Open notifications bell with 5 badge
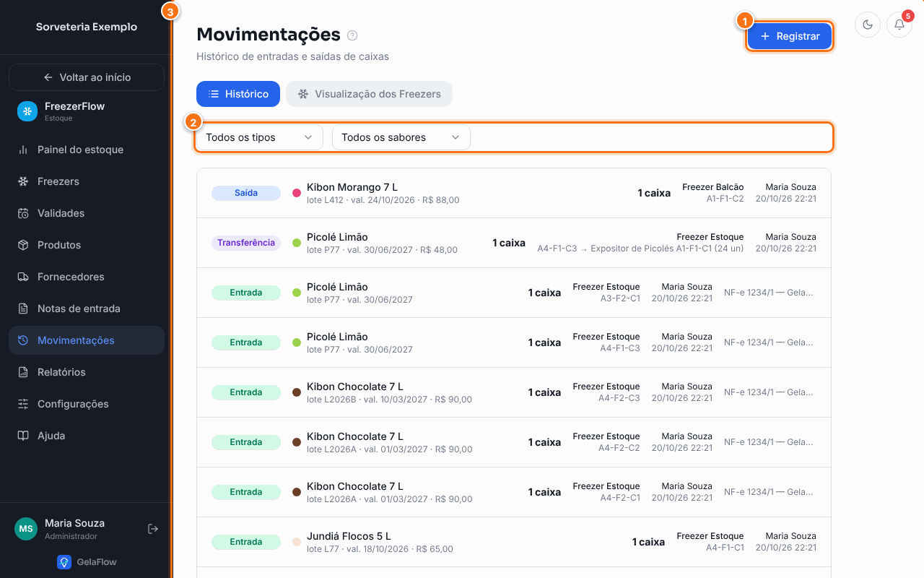Screen dimensions: 924x578 (899, 25)
